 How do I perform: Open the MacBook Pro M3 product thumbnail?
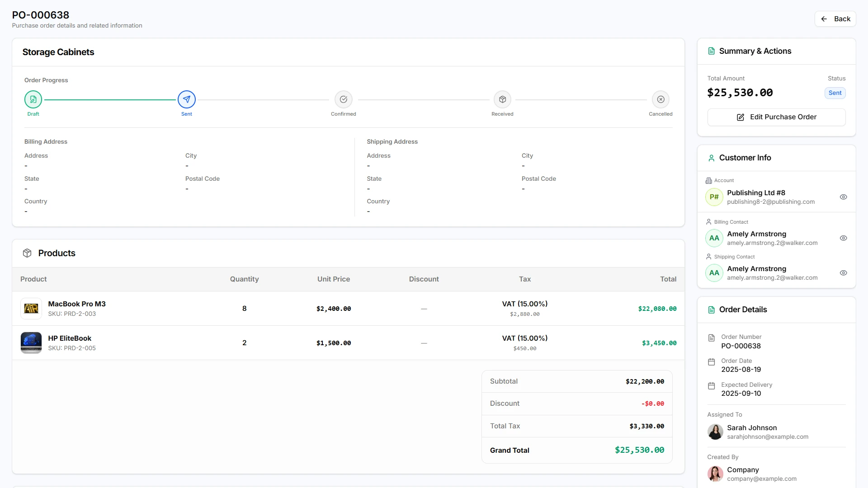31,309
